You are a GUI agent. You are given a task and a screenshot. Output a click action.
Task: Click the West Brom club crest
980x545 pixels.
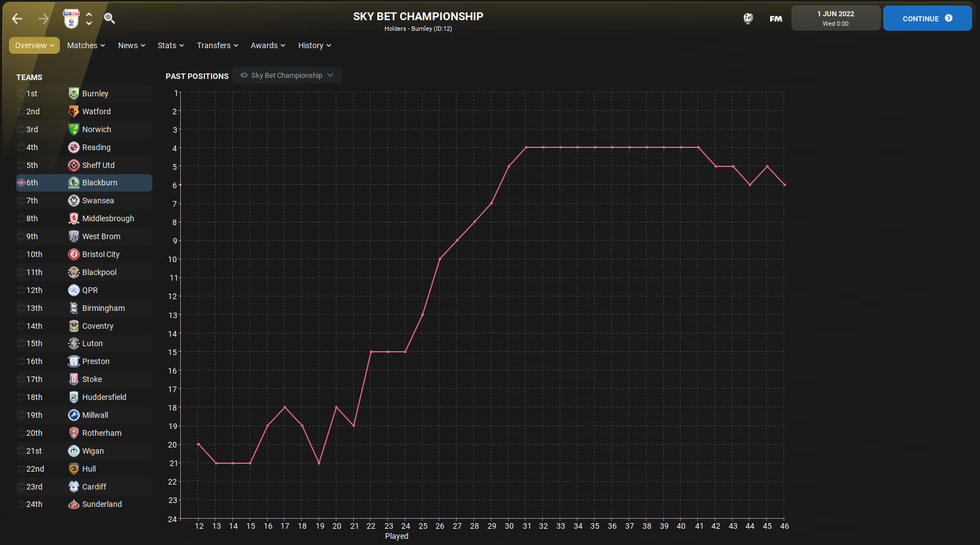click(74, 236)
